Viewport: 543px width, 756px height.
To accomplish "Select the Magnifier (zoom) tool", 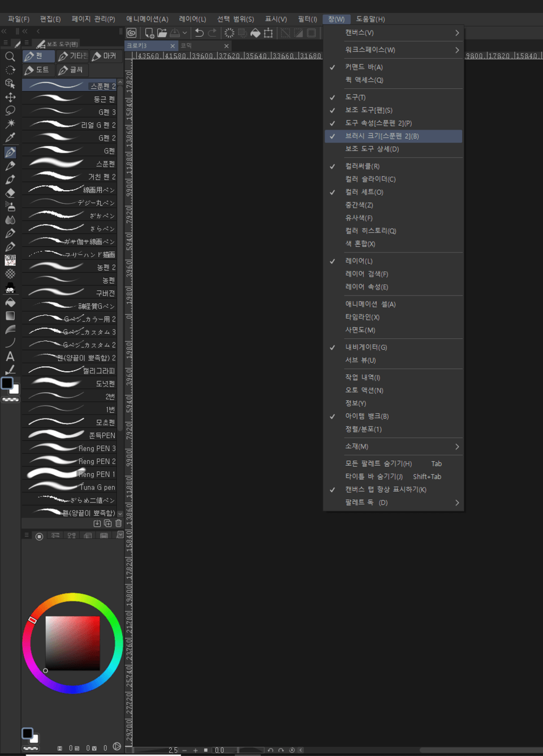I will point(10,57).
